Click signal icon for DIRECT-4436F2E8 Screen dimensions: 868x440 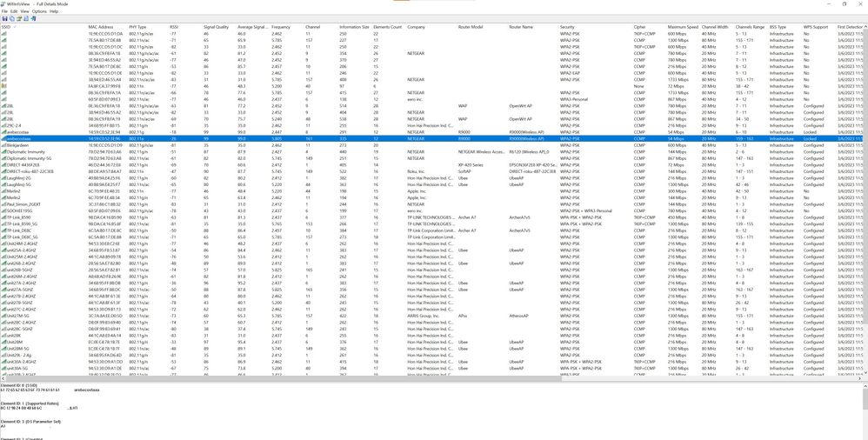coord(3,165)
